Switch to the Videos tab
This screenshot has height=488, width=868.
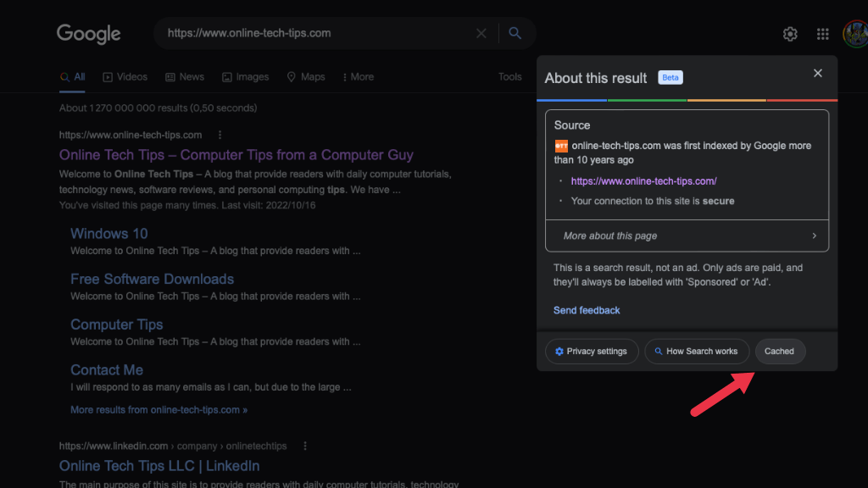coord(125,77)
